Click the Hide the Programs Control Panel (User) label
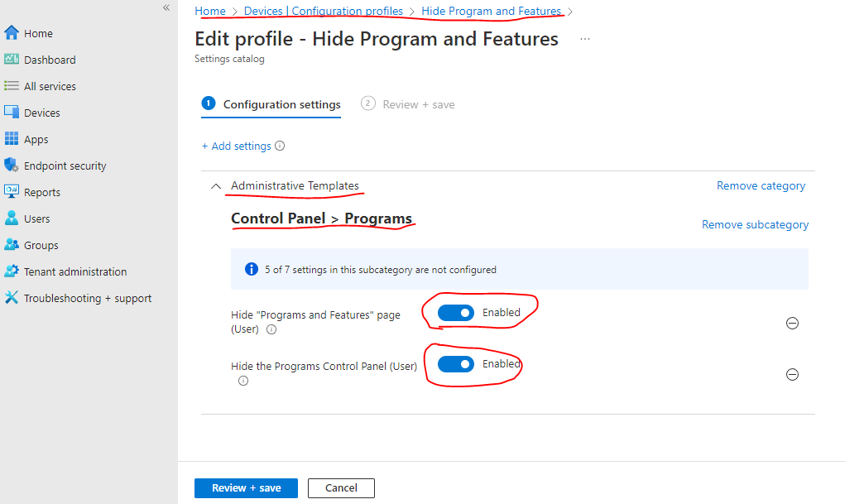The image size is (845, 504). pos(324,367)
